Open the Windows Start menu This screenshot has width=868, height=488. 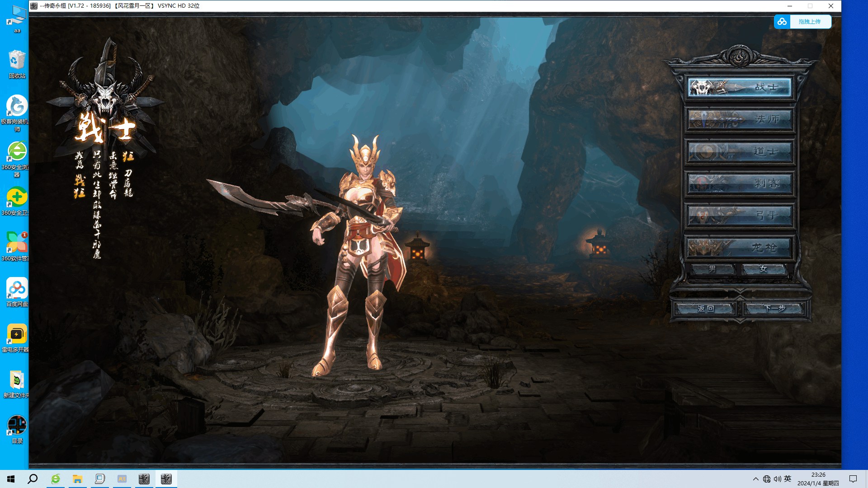11,479
